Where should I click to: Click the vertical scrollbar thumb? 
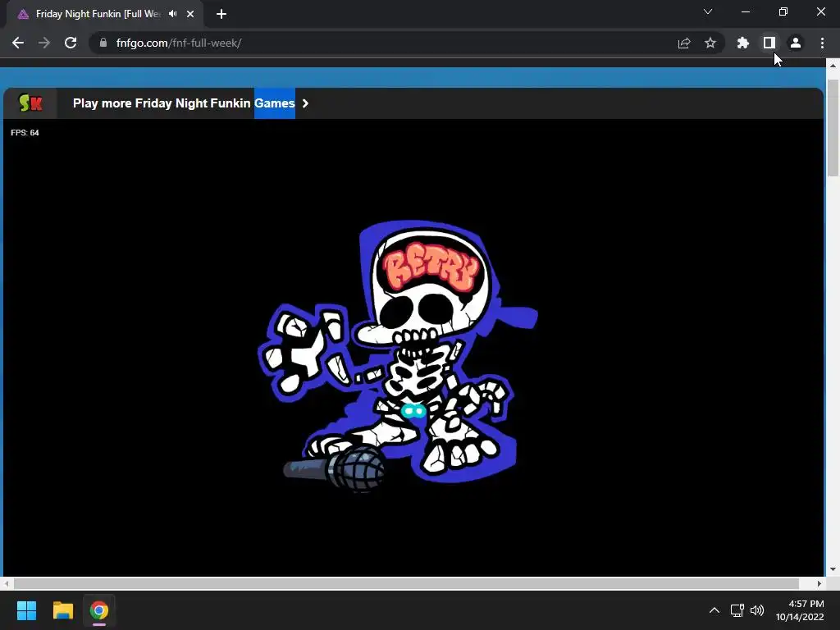click(833, 127)
